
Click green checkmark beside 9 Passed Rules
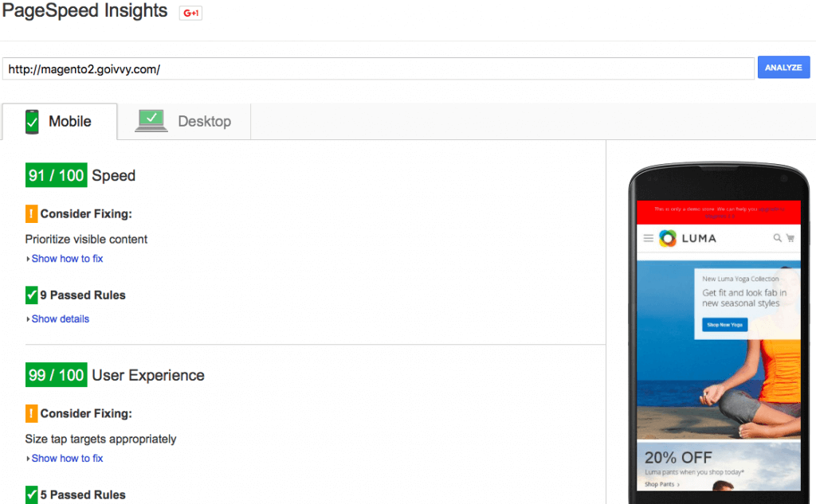coord(31,295)
